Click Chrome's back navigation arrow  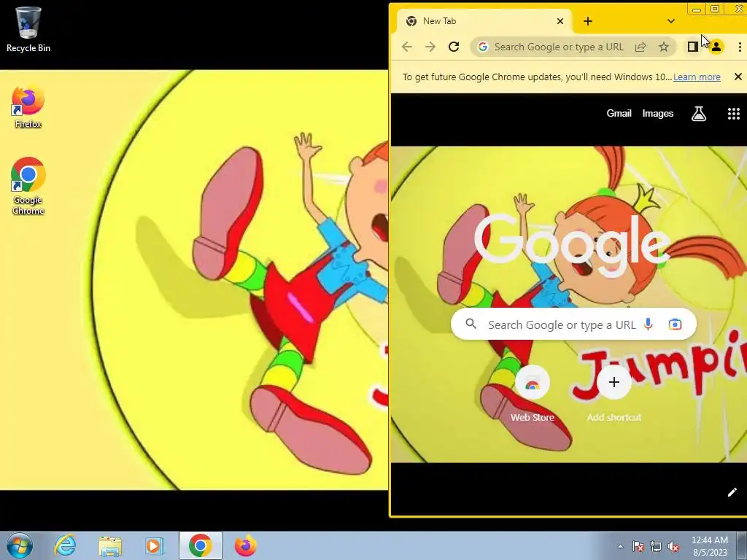tap(407, 47)
